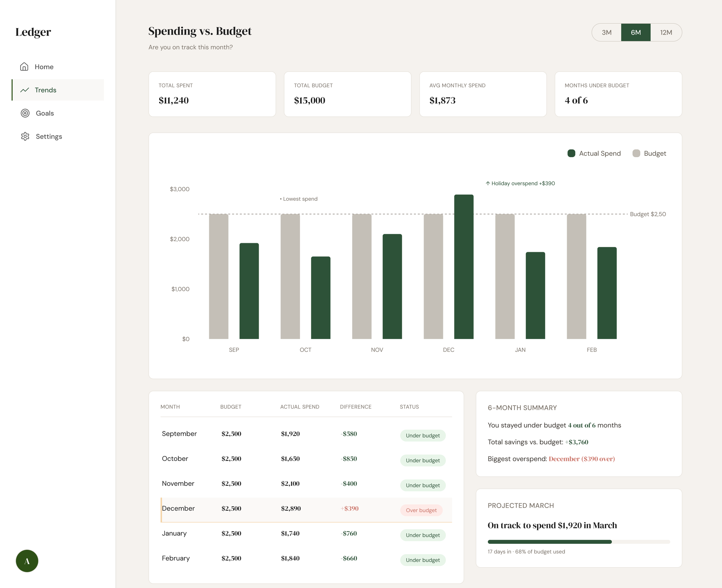
Task: Click the Home house icon
Action: 24,67
